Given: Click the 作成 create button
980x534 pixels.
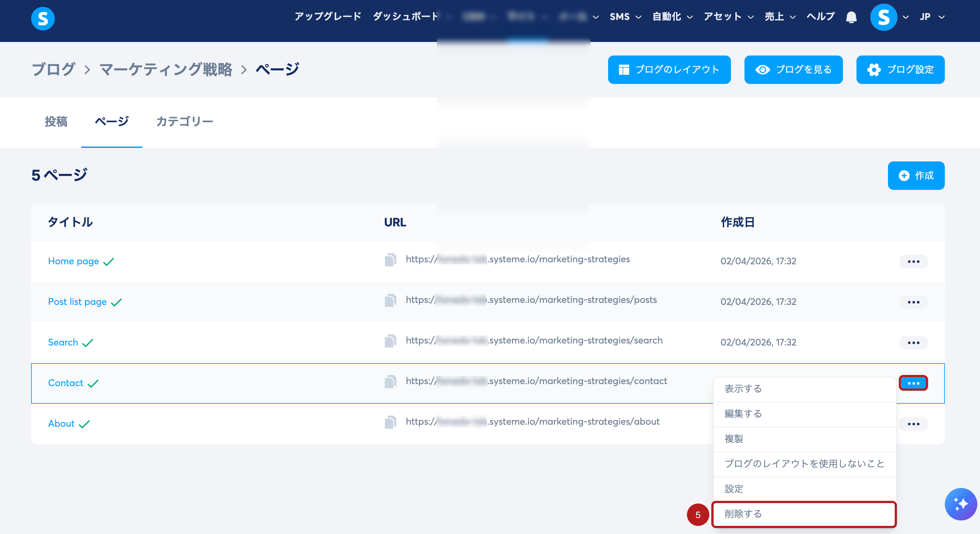Looking at the screenshot, I should click(916, 175).
